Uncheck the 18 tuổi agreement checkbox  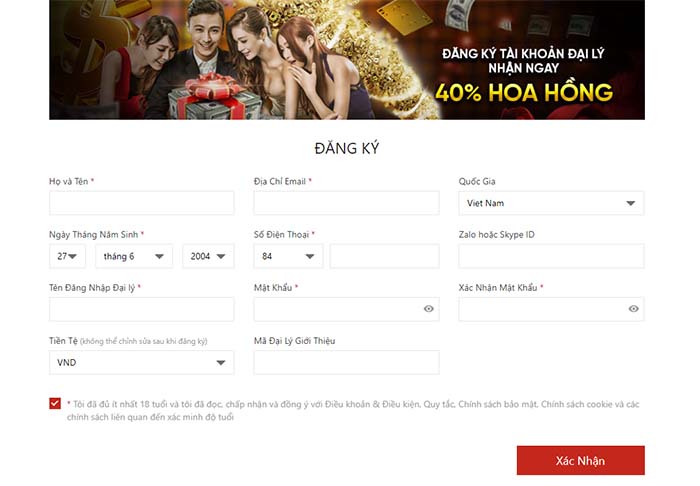tap(55, 403)
